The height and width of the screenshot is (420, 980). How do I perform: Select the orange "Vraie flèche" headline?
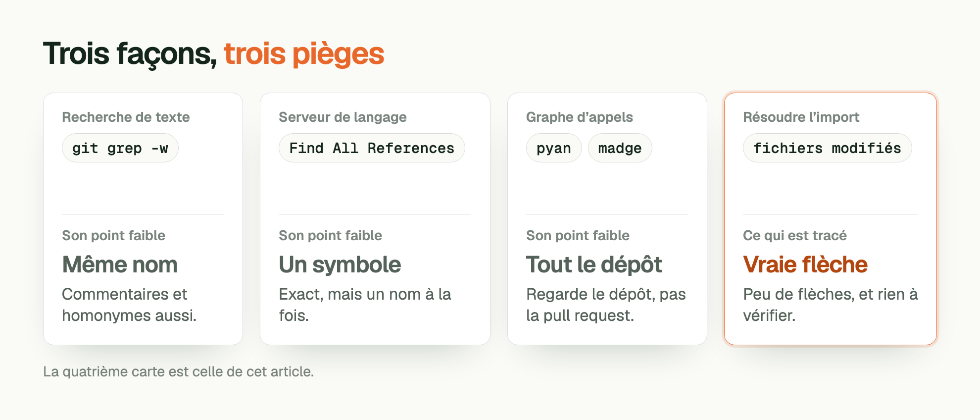pos(805,264)
